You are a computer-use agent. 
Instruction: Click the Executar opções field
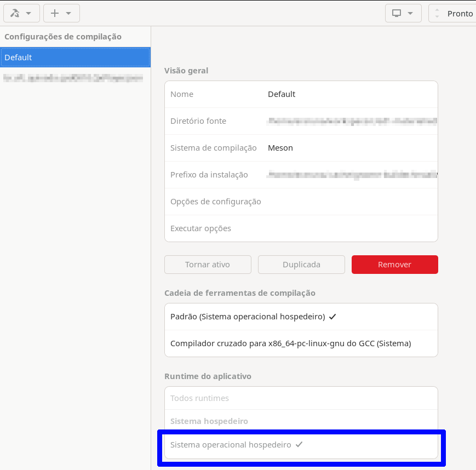351,228
